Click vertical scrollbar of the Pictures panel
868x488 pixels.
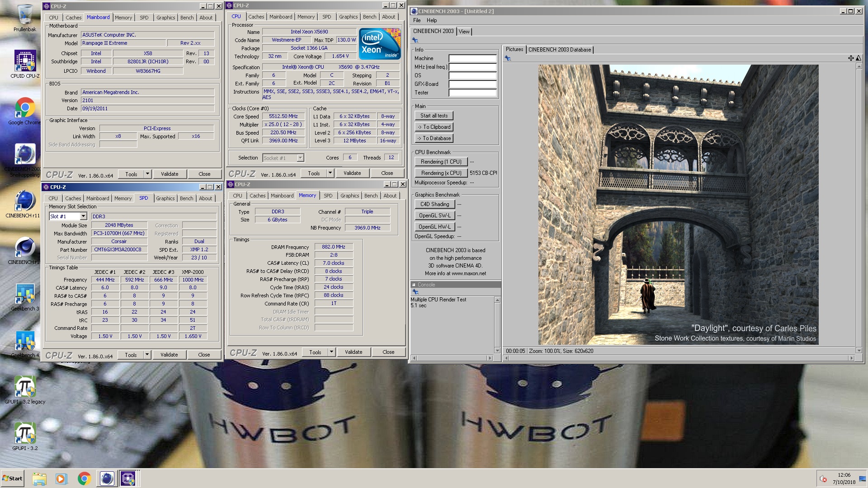pyautogui.click(x=859, y=208)
